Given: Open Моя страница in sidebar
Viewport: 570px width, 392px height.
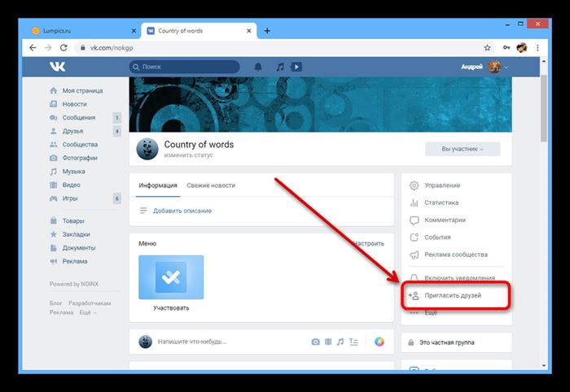Looking at the screenshot, I should pyautogui.click(x=82, y=90).
